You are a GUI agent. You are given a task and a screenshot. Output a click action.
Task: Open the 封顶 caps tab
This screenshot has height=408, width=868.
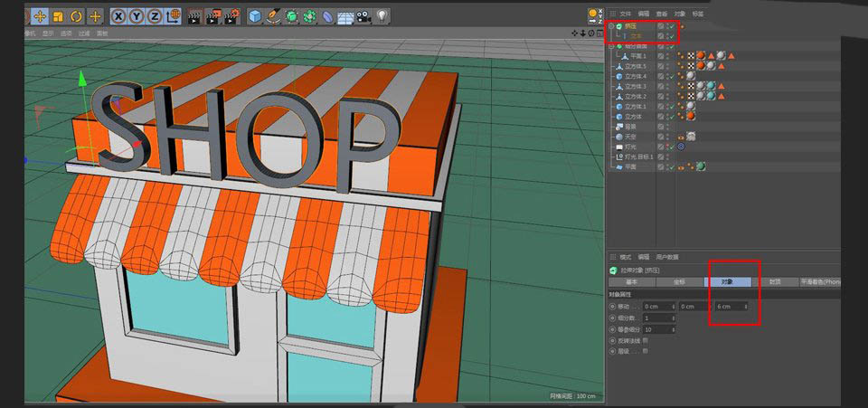[x=775, y=281]
